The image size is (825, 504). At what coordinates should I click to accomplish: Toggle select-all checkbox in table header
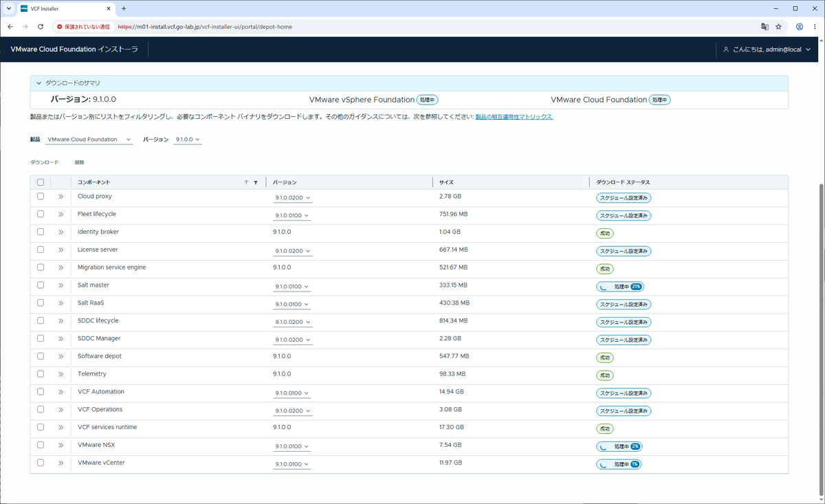(41, 182)
